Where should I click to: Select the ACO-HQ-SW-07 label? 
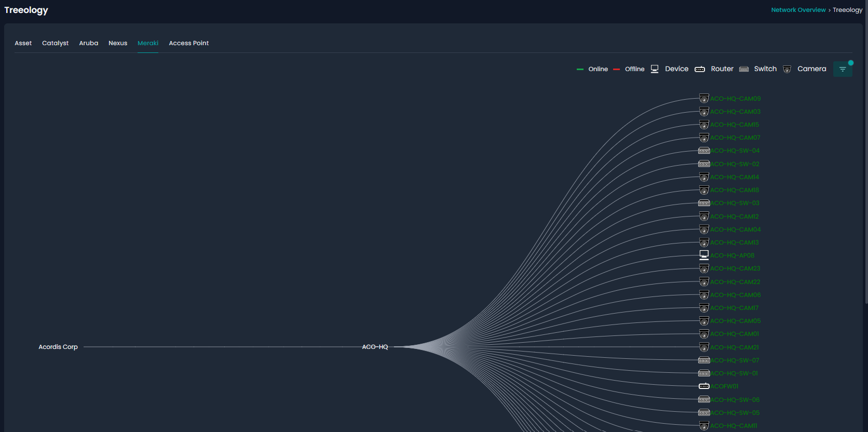click(x=735, y=360)
